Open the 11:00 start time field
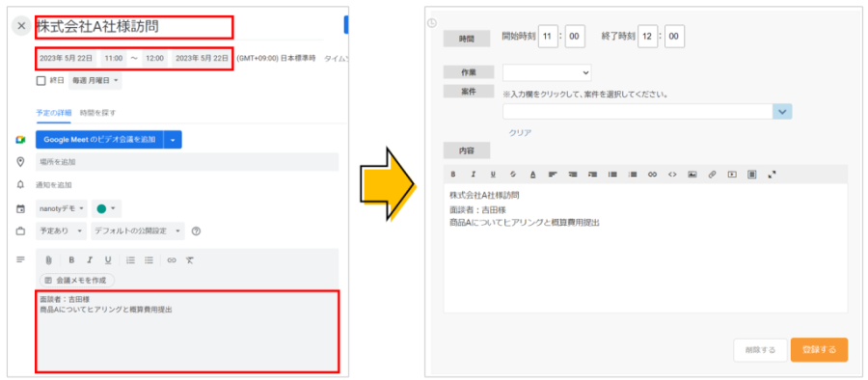This screenshot has width=868, height=380. [x=114, y=58]
